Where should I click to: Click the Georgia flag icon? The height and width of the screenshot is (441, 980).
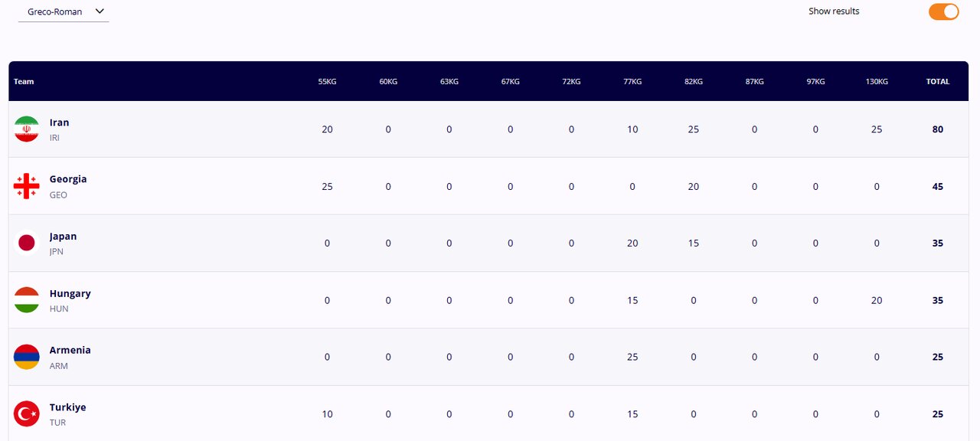tap(27, 186)
